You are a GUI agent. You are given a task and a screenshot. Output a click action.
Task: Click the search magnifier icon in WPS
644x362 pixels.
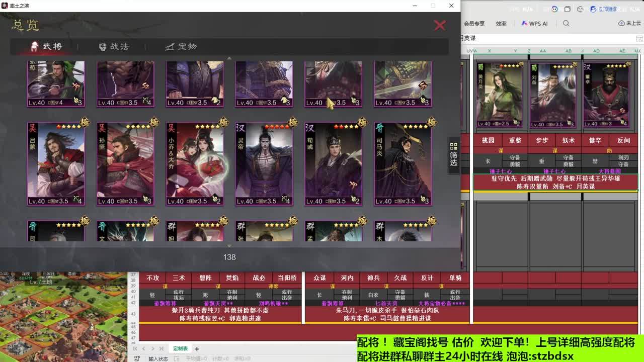point(566,24)
